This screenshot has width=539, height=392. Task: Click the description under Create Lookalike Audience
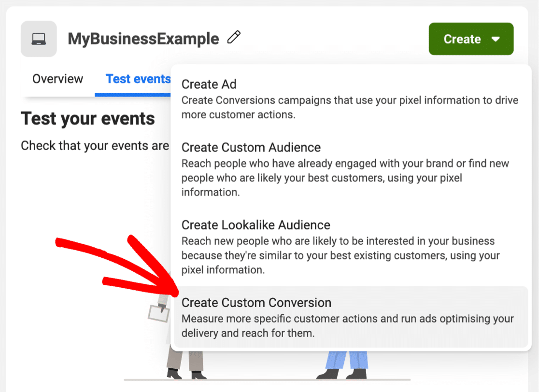pos(340,255)
